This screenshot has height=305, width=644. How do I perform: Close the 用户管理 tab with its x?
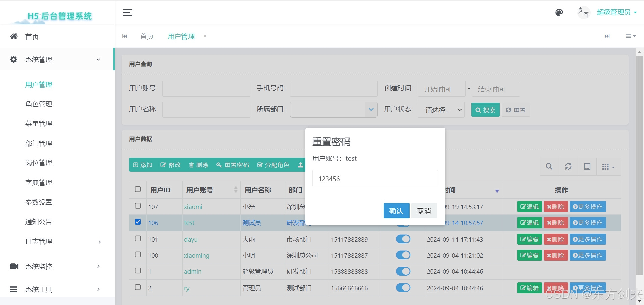coord(205,36)
